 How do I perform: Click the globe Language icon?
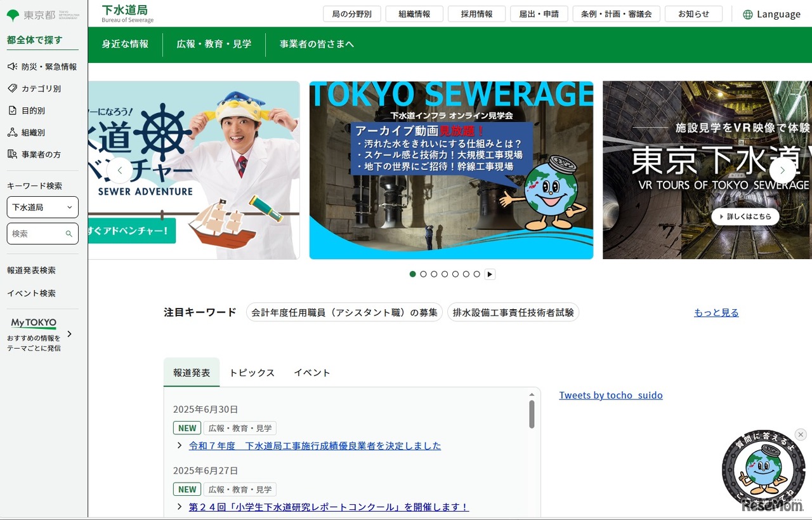click(748, 15)
